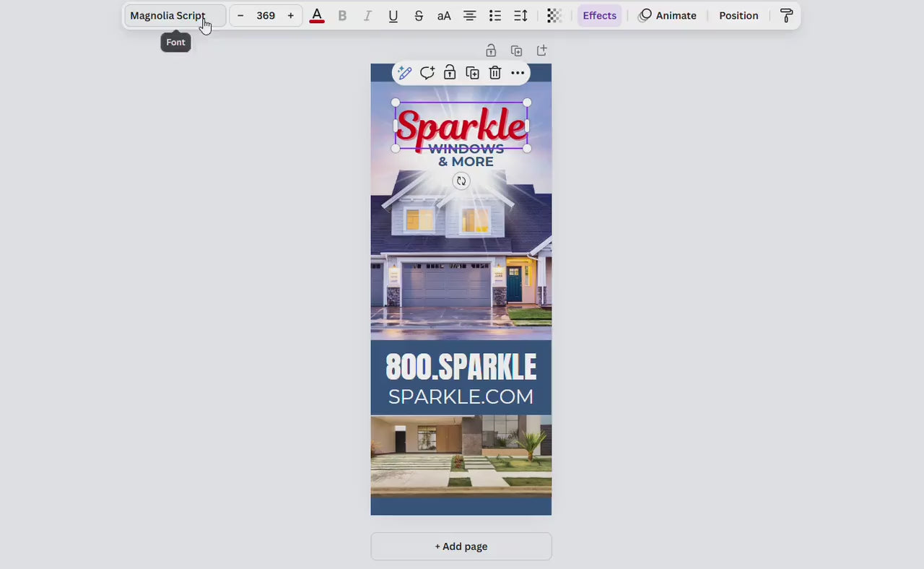Image resolution: width=924 pixels, height=569 pixels.
Task: Decrease font size with the minus button
Action: click(240, 16)
